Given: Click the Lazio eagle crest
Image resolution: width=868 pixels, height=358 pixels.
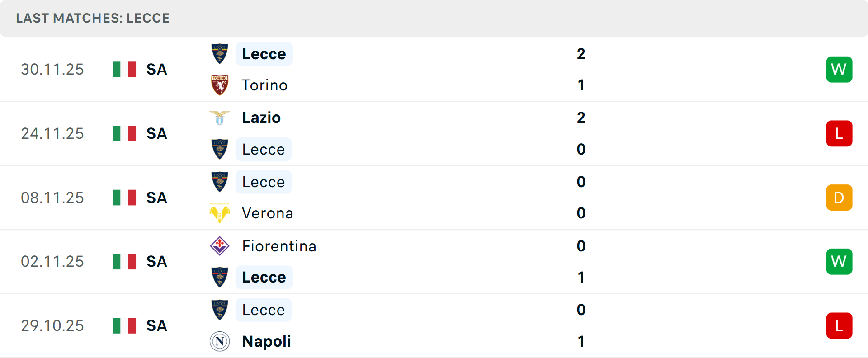Looking at the screenshot, I should [x=220, y=117].
